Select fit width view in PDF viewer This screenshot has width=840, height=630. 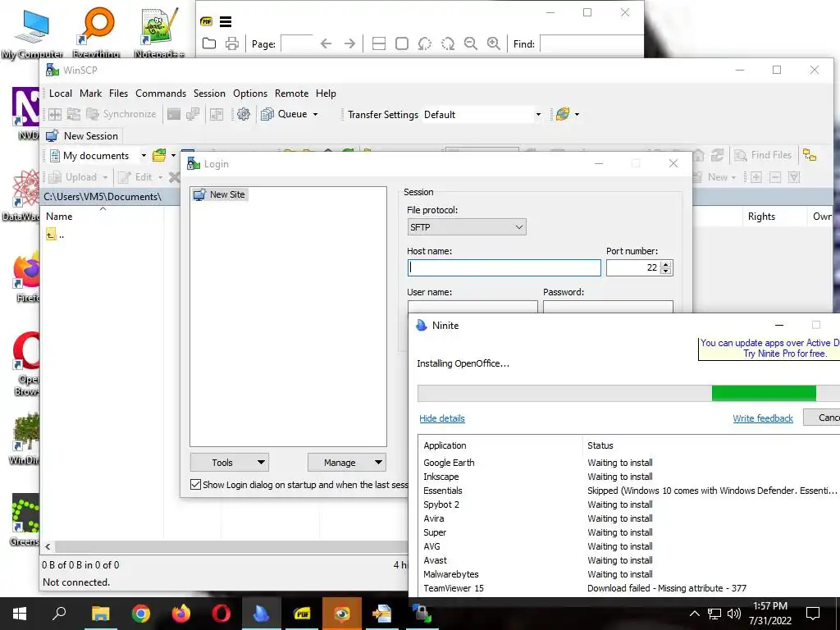[379, 43]
